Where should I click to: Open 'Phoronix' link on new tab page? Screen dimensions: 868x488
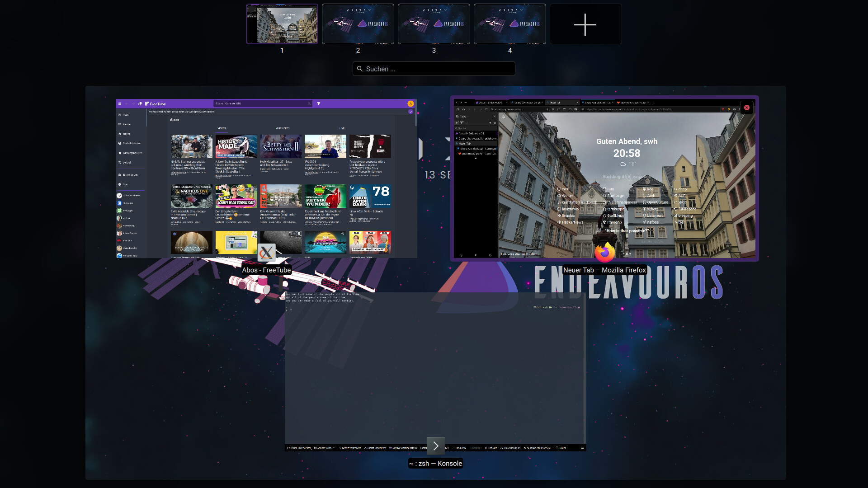pyautogui.click(x=613, y=222)
